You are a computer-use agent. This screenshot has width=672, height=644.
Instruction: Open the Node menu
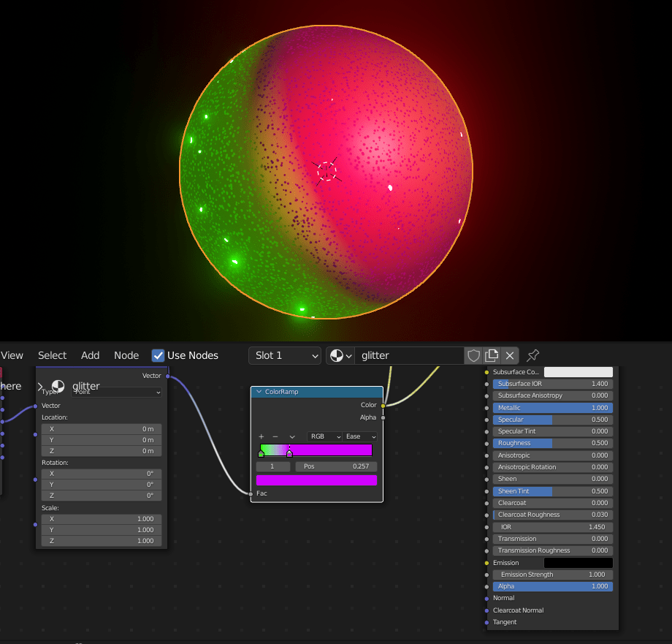point(126,355)
